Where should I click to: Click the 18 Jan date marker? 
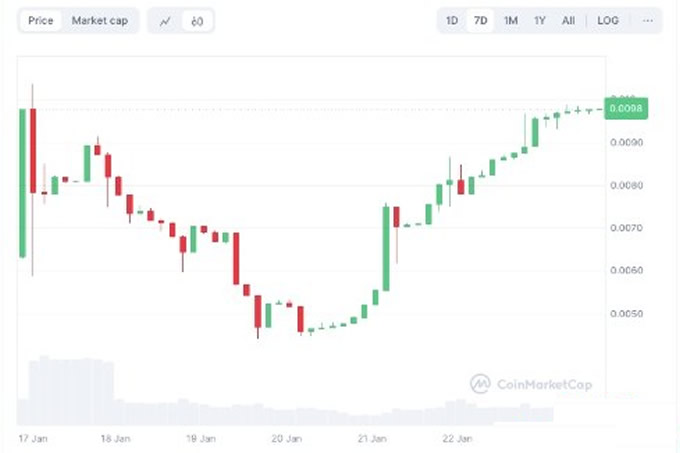[x=115, y=438]
